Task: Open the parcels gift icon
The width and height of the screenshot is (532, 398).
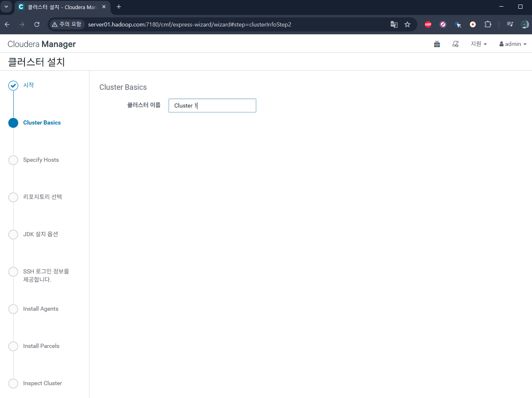Action: pos(437,44)
